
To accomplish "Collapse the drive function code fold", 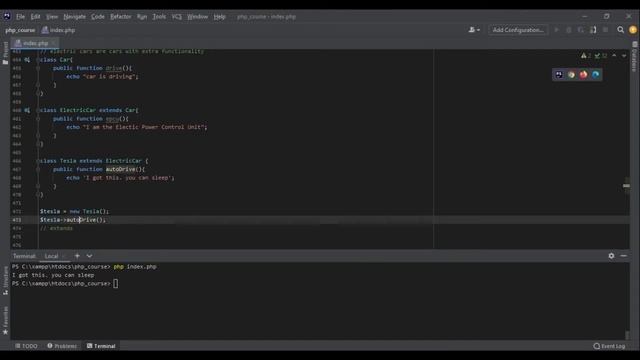I will [x=38, y=68].
